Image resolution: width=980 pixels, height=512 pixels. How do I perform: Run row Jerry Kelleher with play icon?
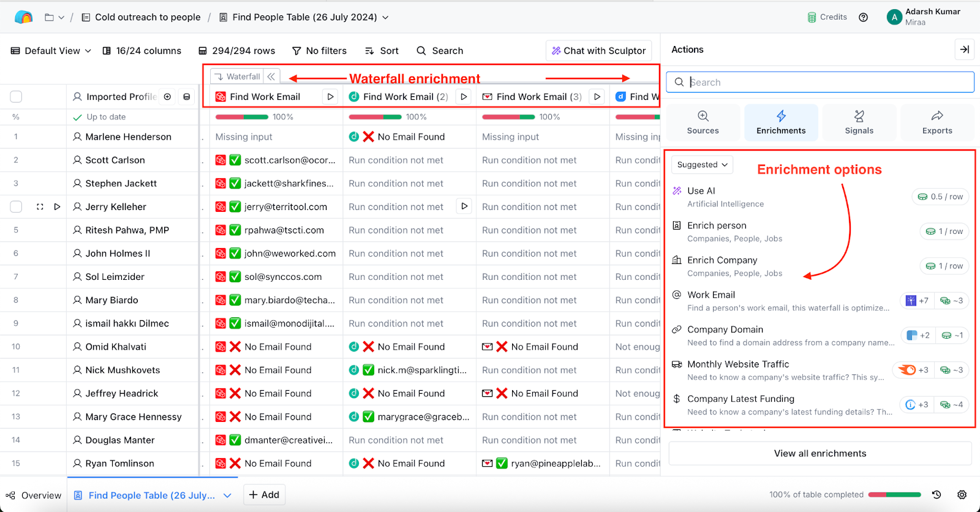click(x=57, y=207)
